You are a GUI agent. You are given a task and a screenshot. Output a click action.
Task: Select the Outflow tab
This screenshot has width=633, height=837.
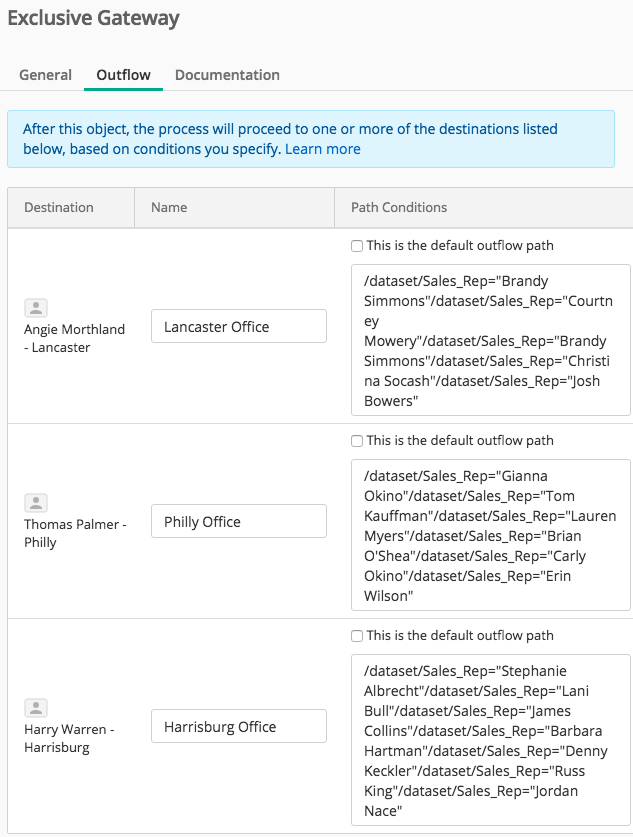[x=123, y=75]
